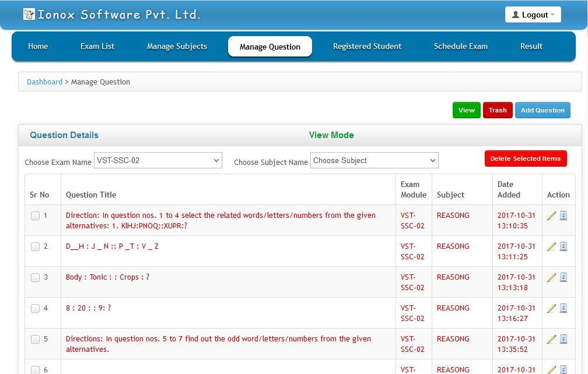Click the Delete Selected Items button
This screenshot has height=374, width=588.
525,158
